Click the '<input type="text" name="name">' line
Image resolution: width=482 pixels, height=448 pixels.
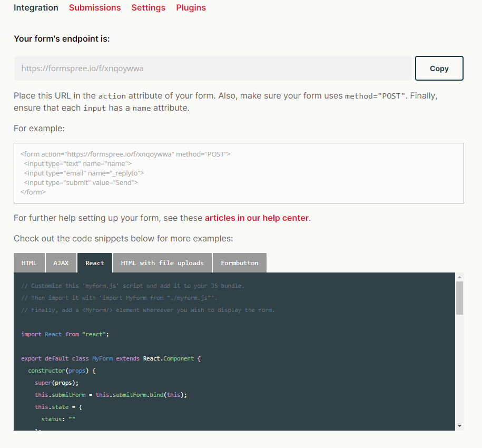78,163
